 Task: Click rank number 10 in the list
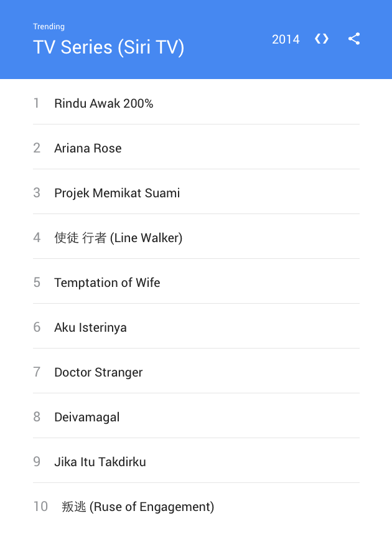[40, 507]
